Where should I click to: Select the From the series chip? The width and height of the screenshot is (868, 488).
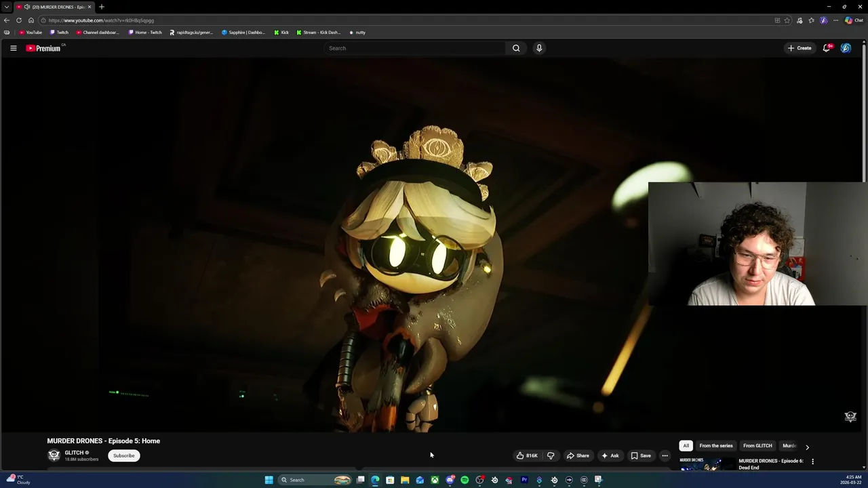pyautogui.click(x=716, y=446)
